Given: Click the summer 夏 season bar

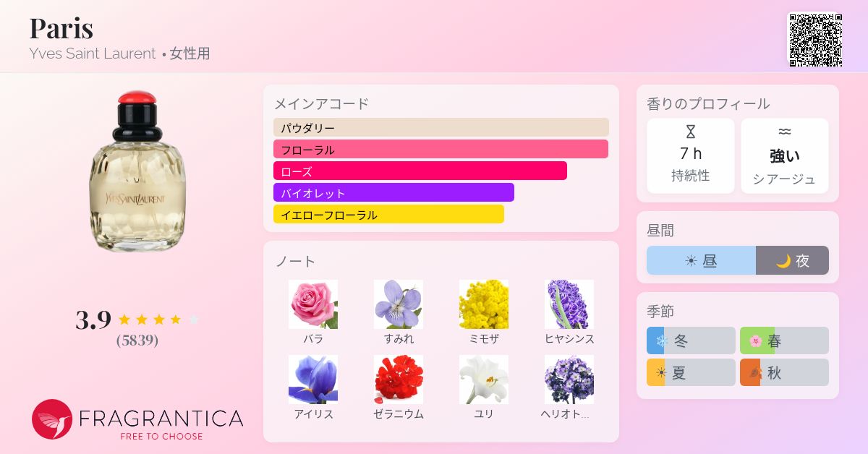Looking at the screenshot, I should tap(691, 372).
